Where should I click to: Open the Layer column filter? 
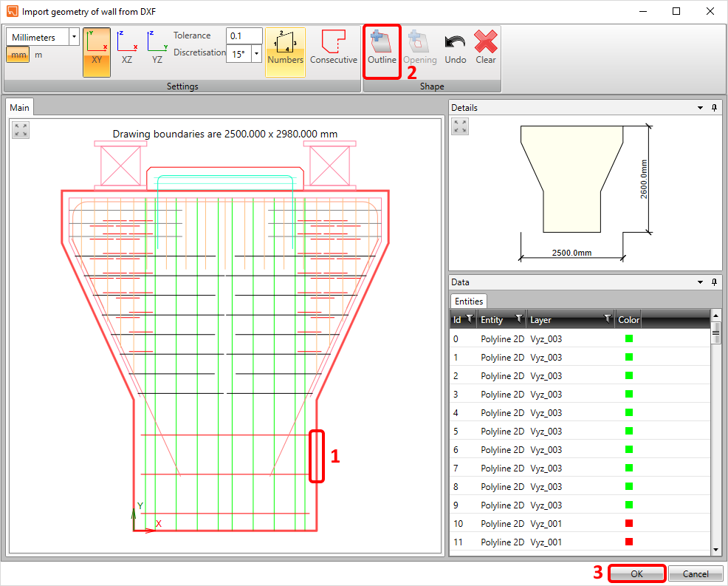(x=607, y=319)
